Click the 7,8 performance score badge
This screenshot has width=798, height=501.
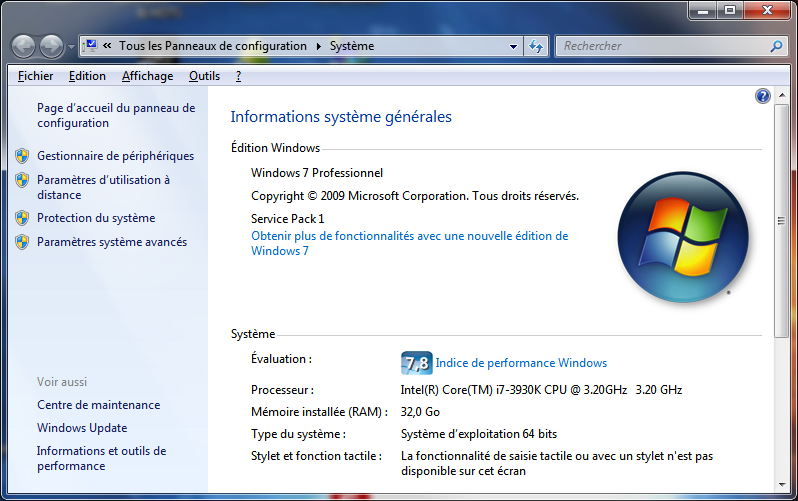point(416,363)
